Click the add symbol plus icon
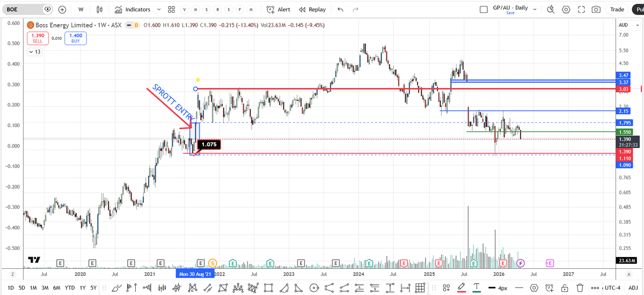The width and height of the screenshot is (644, 295). pyautogui.click(x=62, y=9)
